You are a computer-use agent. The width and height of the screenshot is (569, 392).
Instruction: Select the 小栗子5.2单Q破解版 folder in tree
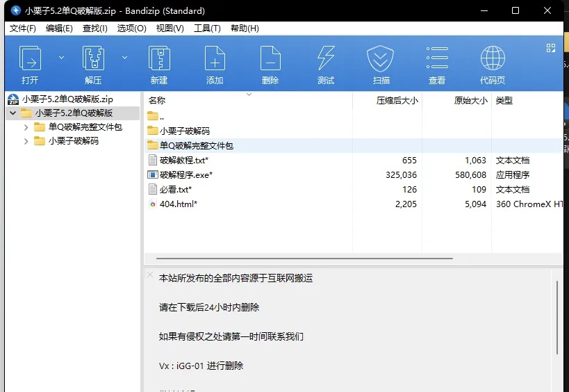[x=74, y=113]
